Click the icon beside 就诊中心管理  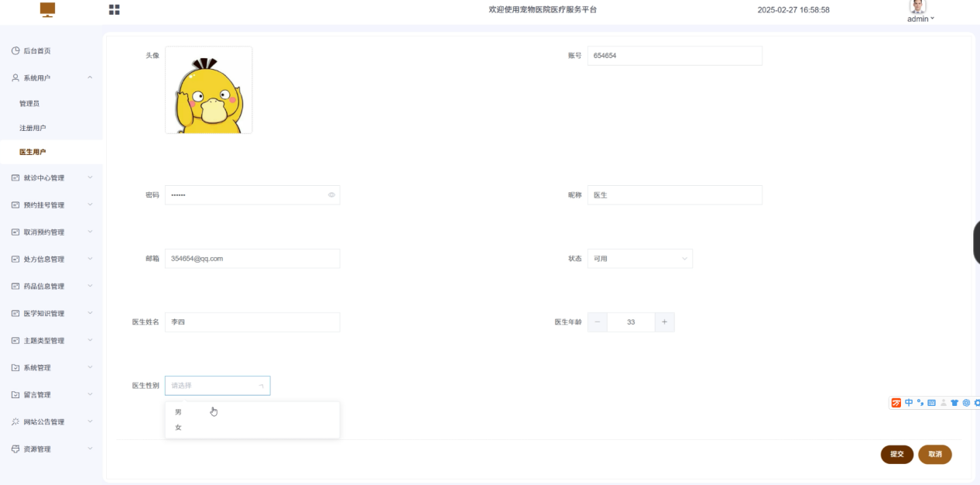(x=15, y=178)
